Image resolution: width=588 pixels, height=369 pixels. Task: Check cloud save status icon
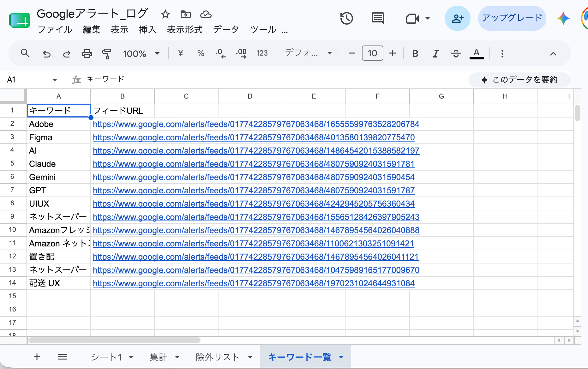[206, 14]
